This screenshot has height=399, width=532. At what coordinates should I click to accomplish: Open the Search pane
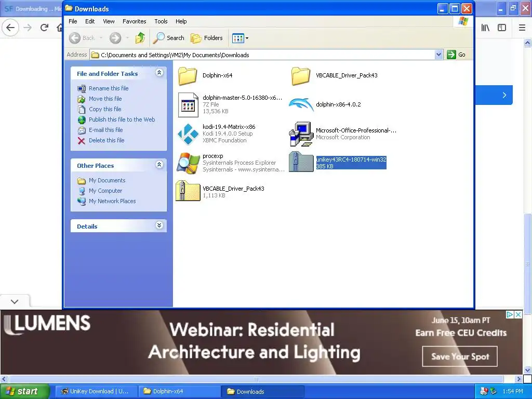(169, 38)
